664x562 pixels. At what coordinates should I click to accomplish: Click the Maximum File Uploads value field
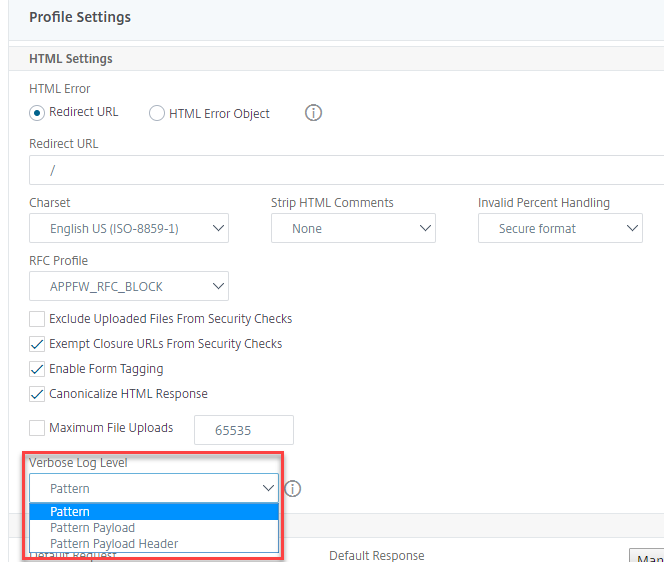pos(244,430)
